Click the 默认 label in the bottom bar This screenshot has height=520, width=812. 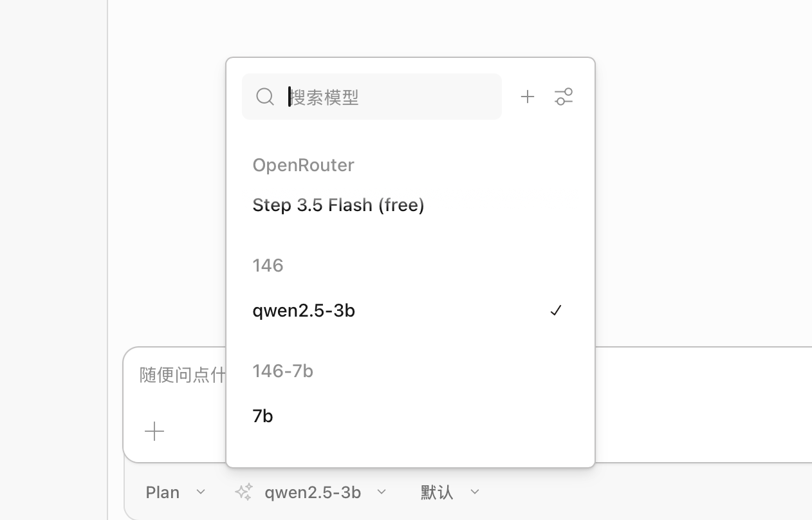436,492
